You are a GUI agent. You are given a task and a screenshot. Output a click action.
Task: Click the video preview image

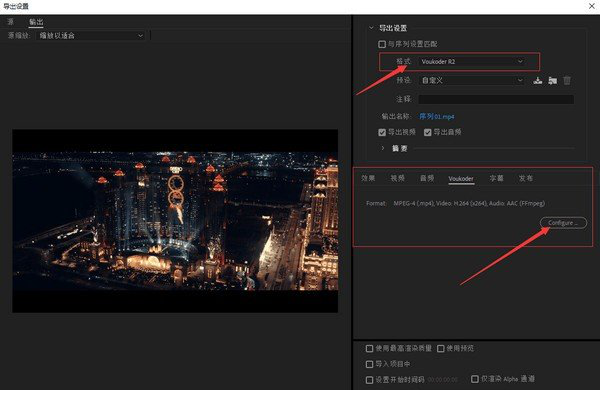pos(175,221)
